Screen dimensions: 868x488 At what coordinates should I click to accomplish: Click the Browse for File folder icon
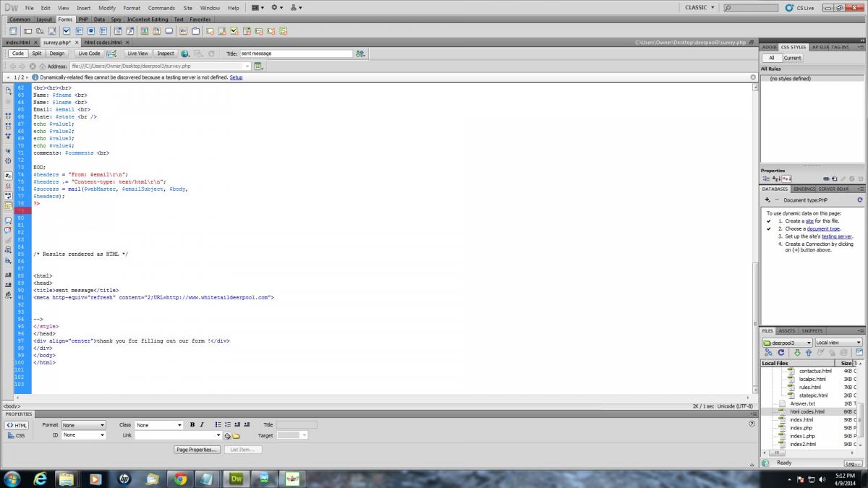click(236, 436)
